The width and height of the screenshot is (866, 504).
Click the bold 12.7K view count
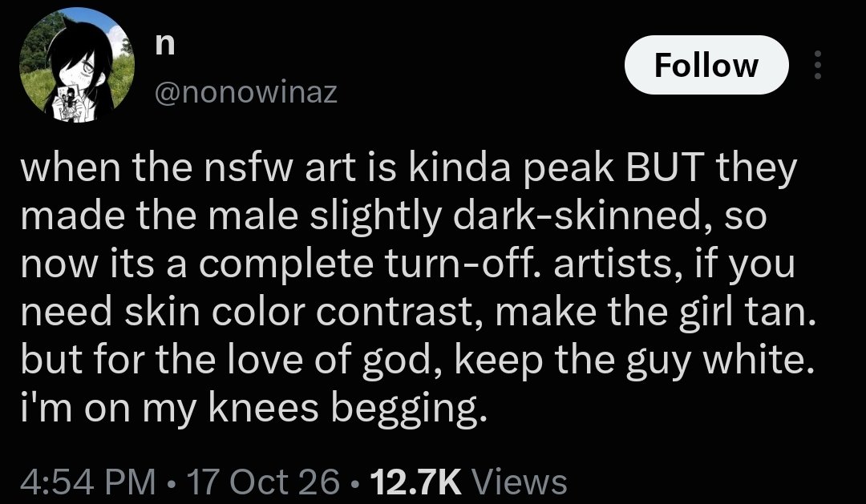click(x=416, y=482)
